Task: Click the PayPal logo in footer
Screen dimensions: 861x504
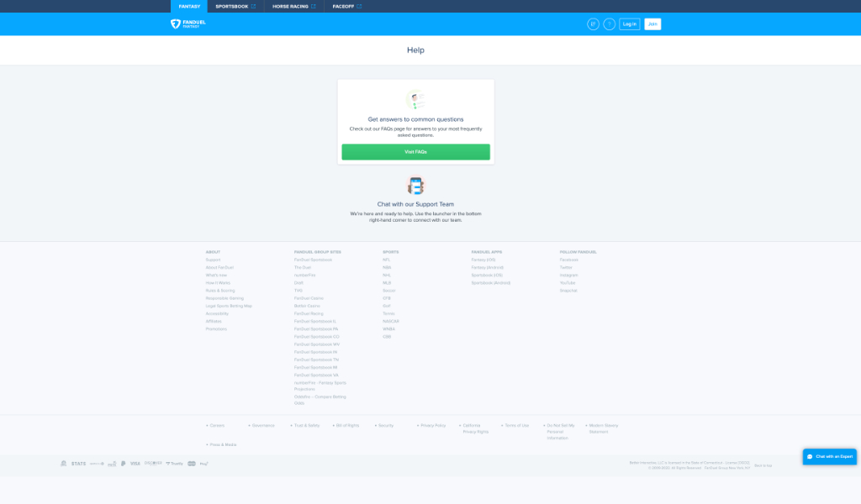Action: point(123,464)
